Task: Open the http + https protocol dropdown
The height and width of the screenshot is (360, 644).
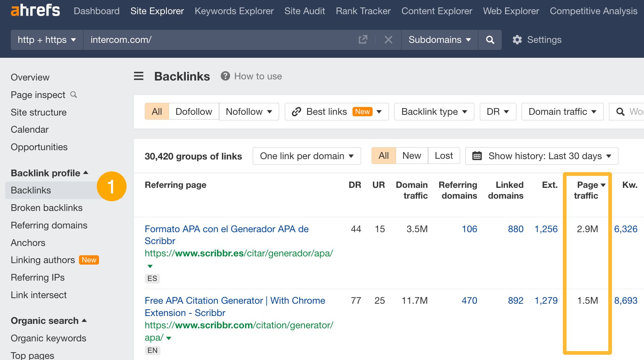Action: tap(46, 40)
